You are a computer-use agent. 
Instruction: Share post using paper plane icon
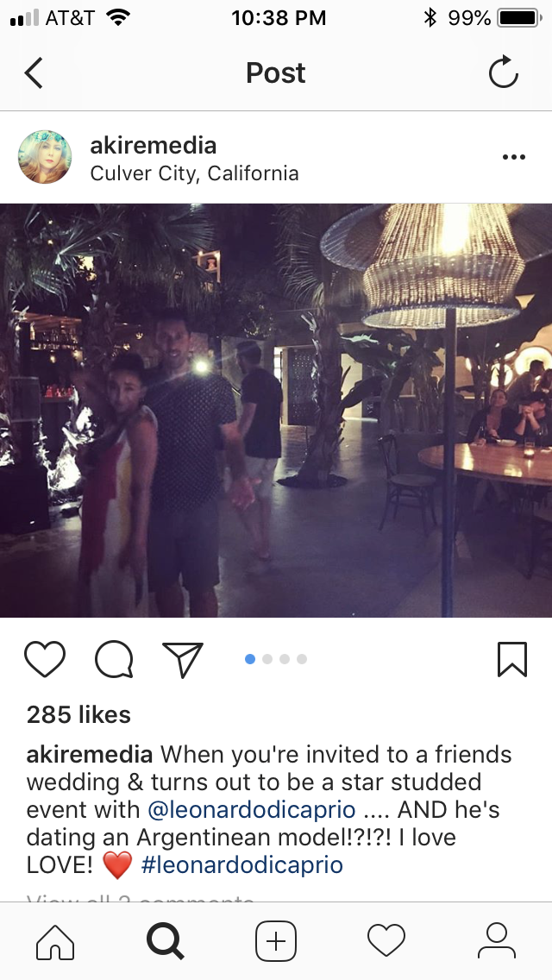pos(183,659)
